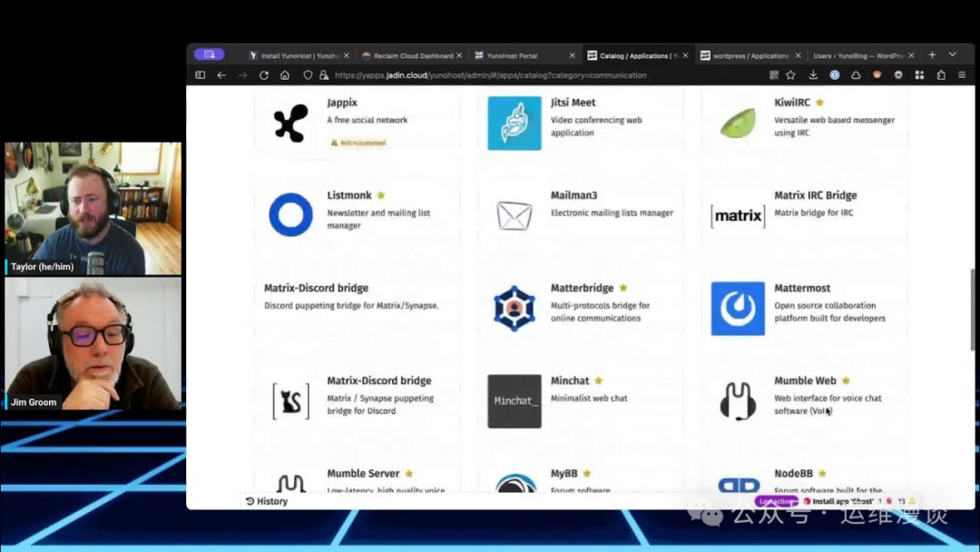Open a new browser tab
The image size is (980, 552).
[932, 55]
